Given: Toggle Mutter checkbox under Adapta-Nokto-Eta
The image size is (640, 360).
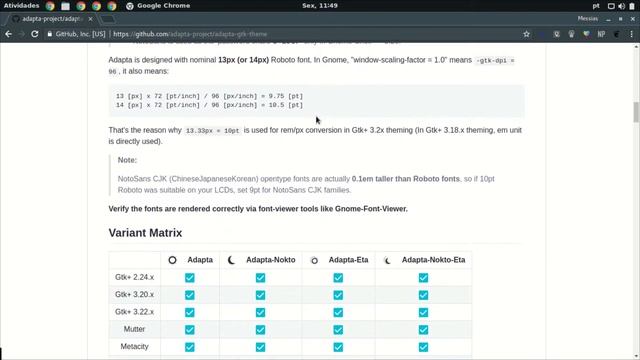Looking at the screenshot, I should 423,329.
